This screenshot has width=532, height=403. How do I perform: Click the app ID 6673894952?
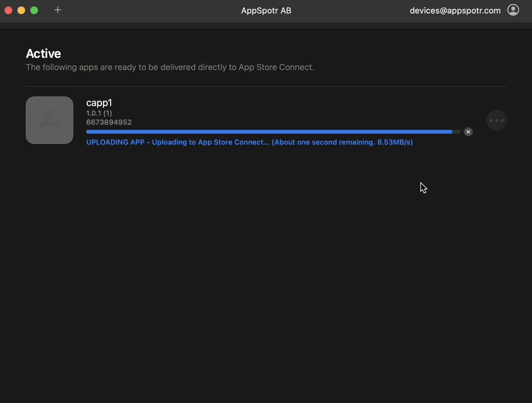pos(109,122)
